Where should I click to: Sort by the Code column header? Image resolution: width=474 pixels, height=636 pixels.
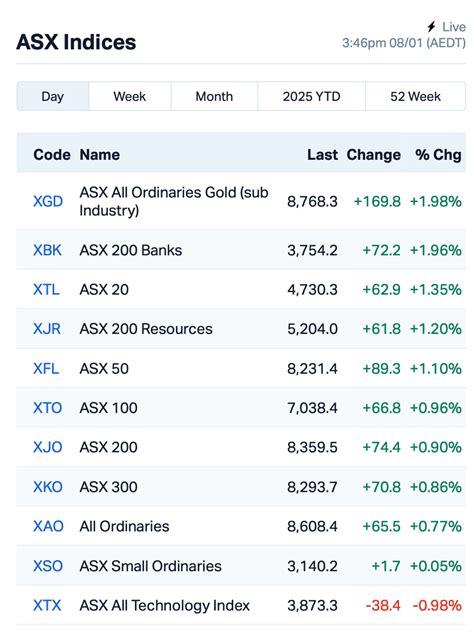[52, 155]
